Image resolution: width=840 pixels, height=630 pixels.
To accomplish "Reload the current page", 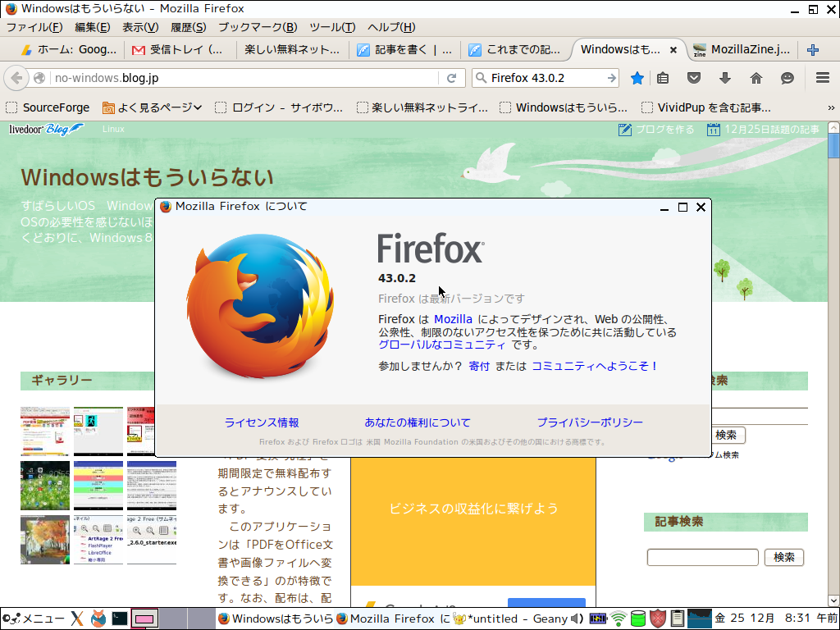I will click(452, 78).
